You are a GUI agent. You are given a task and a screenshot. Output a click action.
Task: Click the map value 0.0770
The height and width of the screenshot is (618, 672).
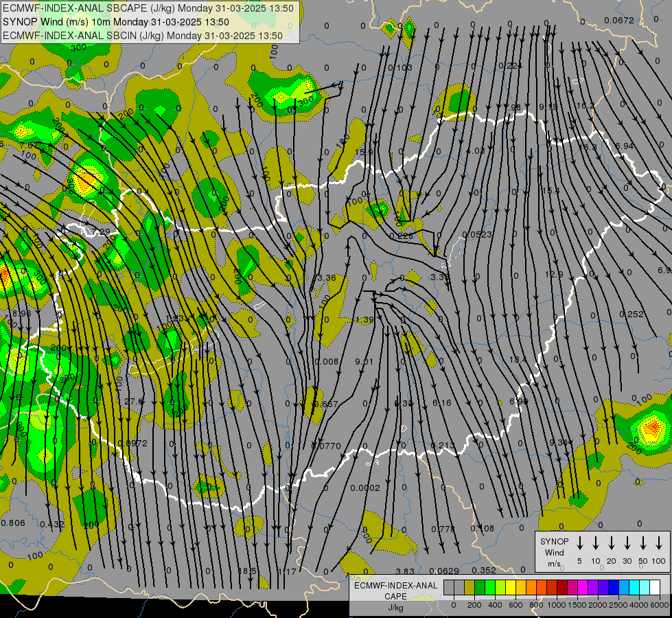pyautogui.click(x=326, y=446)
